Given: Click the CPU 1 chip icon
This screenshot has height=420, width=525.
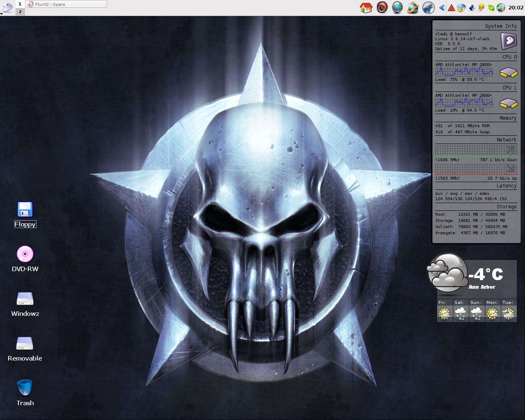Looking at the screenshot, I should tap(509, 103).
